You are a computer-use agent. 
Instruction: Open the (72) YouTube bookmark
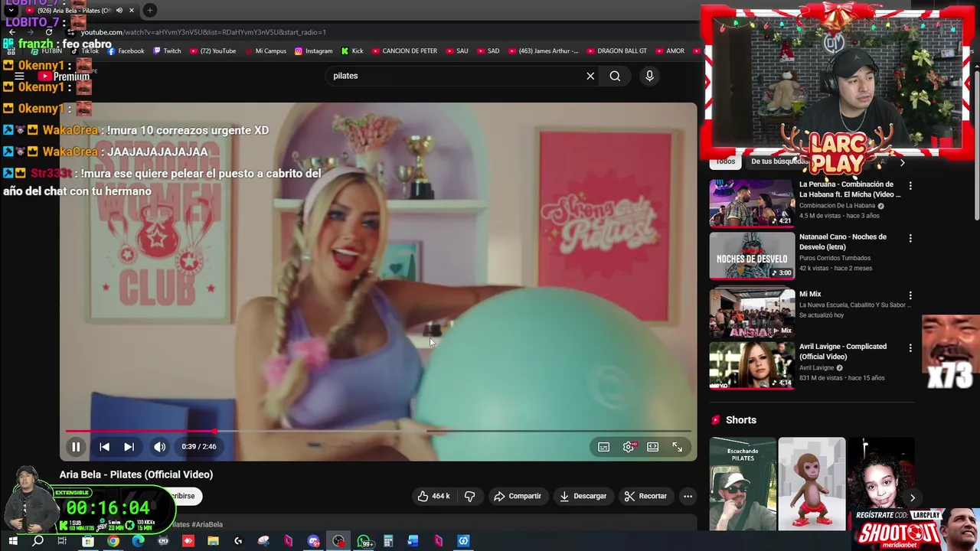pos(212,51)
